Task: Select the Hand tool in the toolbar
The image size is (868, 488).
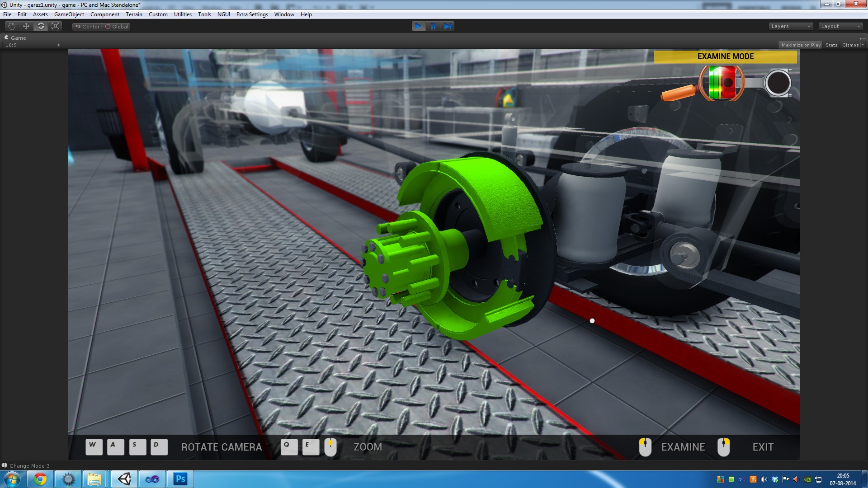Action: 12,26
